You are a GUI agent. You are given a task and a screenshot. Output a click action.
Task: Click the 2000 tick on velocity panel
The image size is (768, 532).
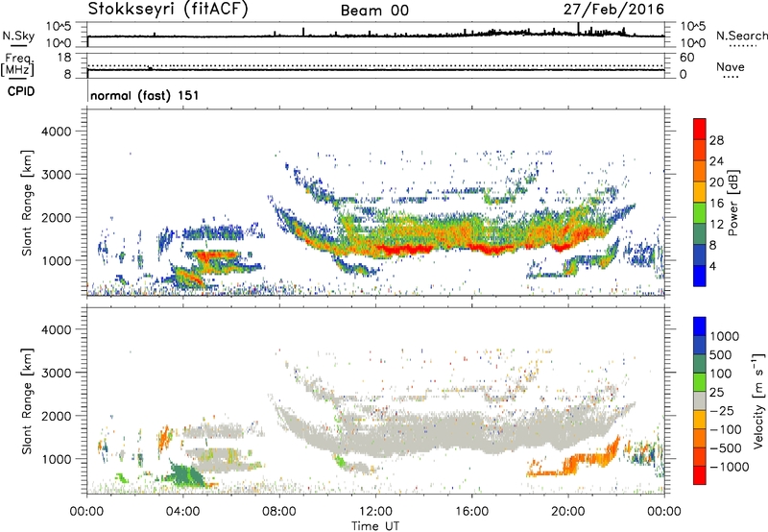click(56, 416)
